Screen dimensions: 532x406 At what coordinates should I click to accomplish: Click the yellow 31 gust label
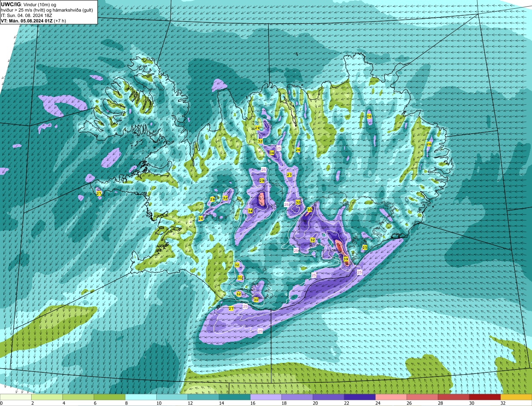point(240,278)
